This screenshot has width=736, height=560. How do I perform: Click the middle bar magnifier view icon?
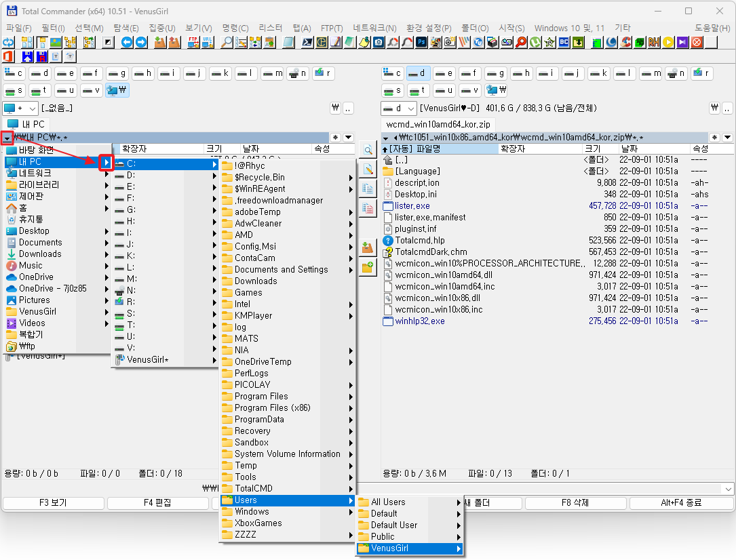click(368, 150)
